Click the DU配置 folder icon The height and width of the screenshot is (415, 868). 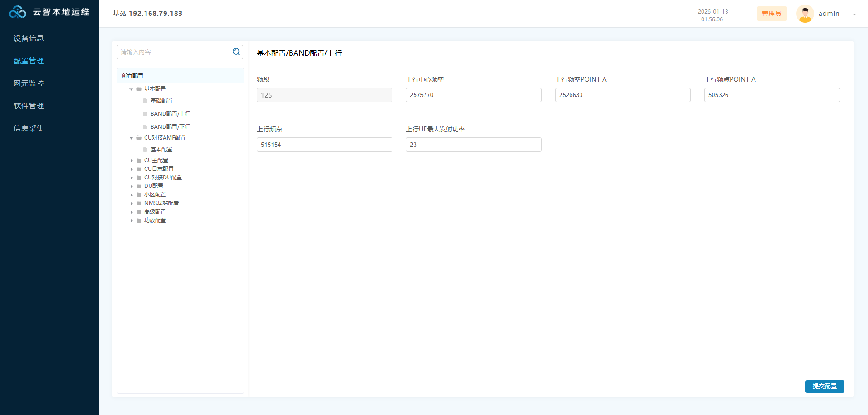139,187
